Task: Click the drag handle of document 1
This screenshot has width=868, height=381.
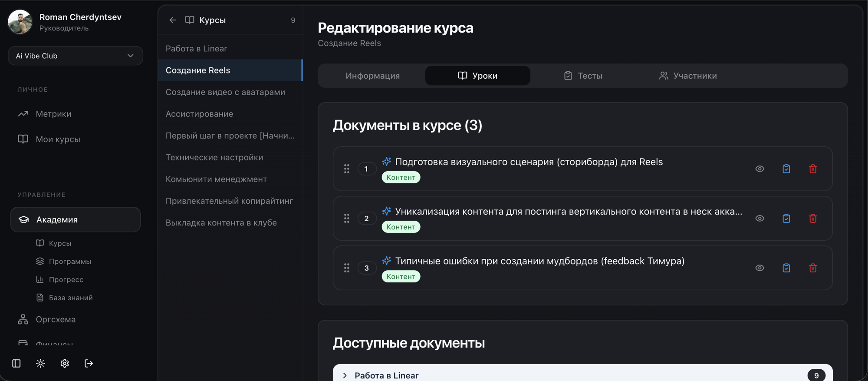Action: 347,169
